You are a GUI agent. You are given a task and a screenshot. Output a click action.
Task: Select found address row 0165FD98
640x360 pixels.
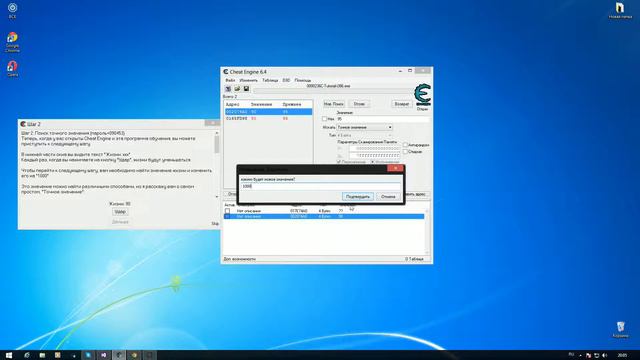(x=269, y=118)
